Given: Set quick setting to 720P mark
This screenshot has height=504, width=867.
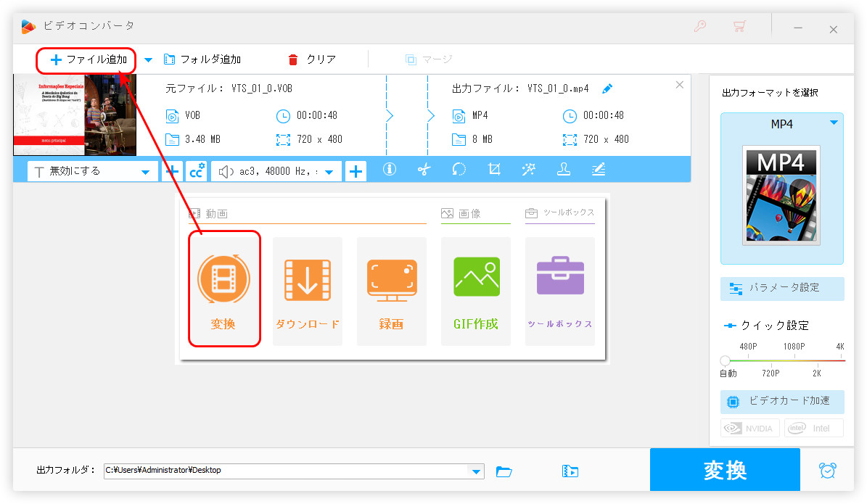Looking at the screenshot, I should click(771, 373).
